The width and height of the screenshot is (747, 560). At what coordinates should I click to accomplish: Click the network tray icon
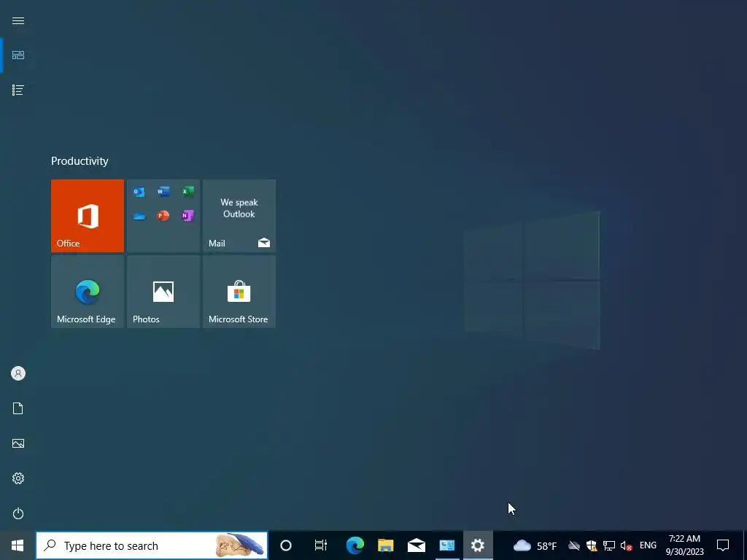(x=609, y=545)
